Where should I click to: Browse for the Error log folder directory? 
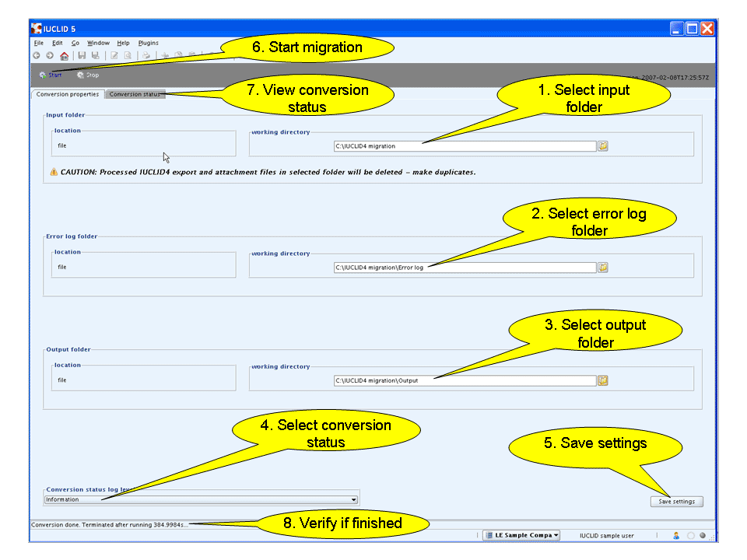click(603, 268)
